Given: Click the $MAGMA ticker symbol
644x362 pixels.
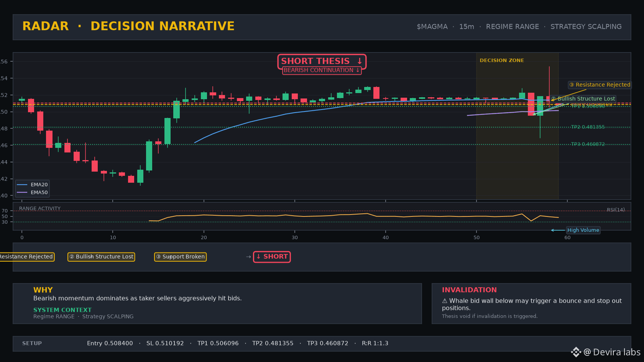Looking at the screenshot, I should point(432,27).
